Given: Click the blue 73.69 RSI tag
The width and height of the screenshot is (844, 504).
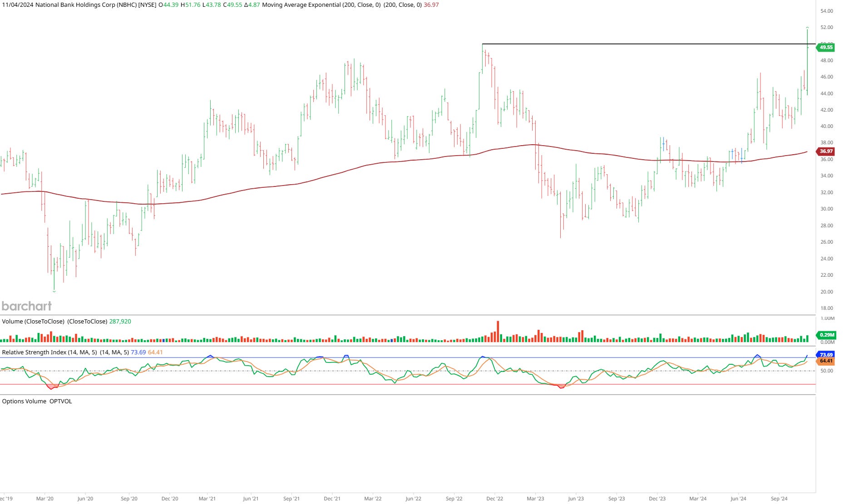Looking at the screenshot, I should [825, 355].
